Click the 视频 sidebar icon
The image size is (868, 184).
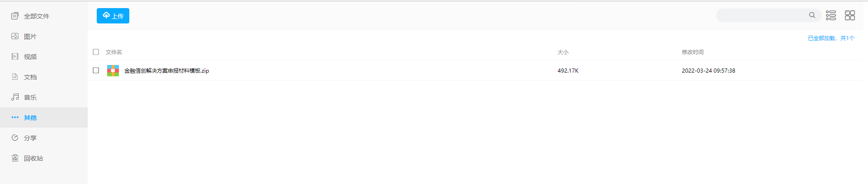[x=15, y=56]
